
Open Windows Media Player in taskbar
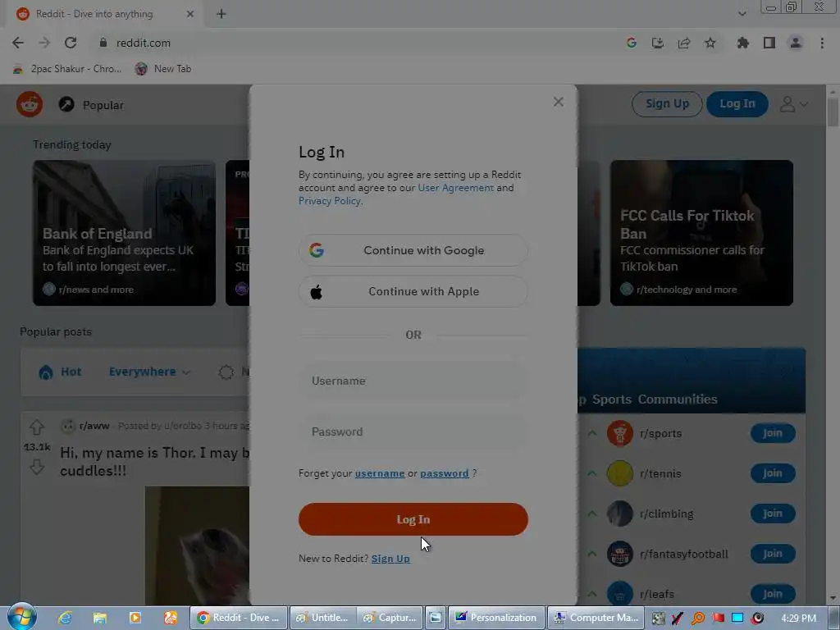(135, 618)
